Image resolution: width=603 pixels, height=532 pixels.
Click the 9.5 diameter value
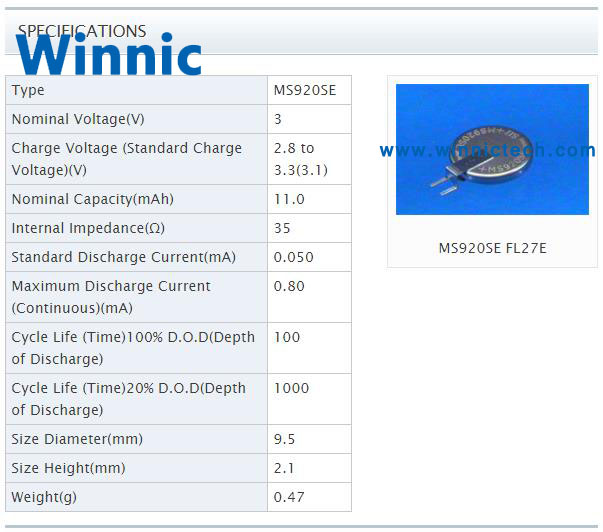[x=285, y=439]
